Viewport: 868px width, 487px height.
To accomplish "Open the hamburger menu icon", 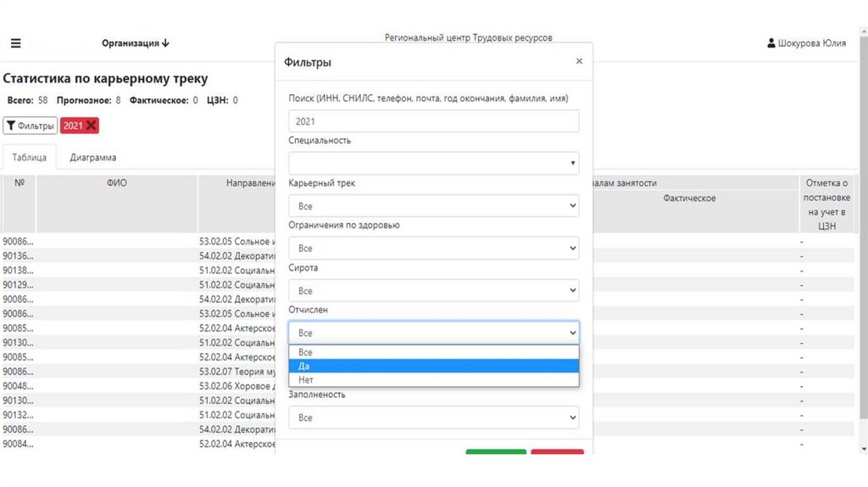I will (x=15, y=43).
